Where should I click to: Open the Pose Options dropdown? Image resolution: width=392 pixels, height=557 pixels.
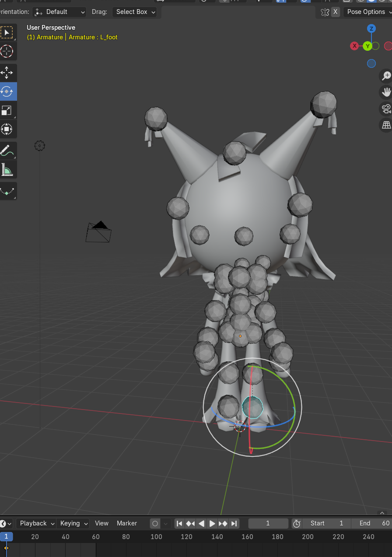(x=367, y=12)
